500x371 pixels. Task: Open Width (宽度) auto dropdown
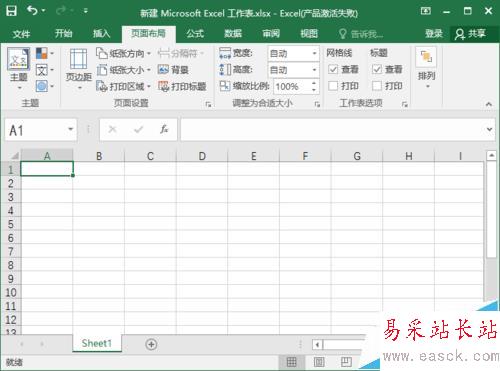314,53
